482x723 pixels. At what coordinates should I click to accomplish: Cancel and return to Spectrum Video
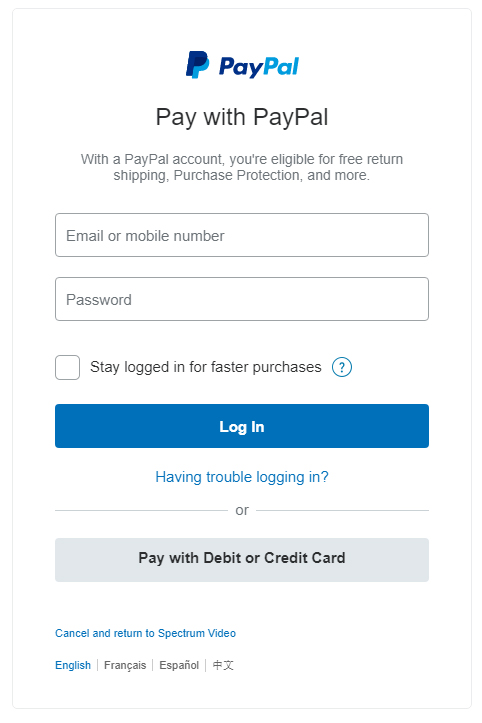click(x=145, y=633)
